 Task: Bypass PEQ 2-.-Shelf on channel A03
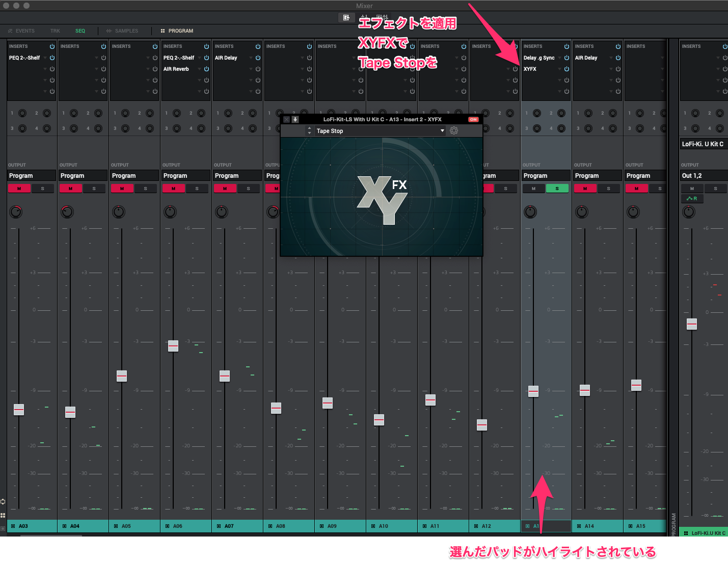[52, 58]
